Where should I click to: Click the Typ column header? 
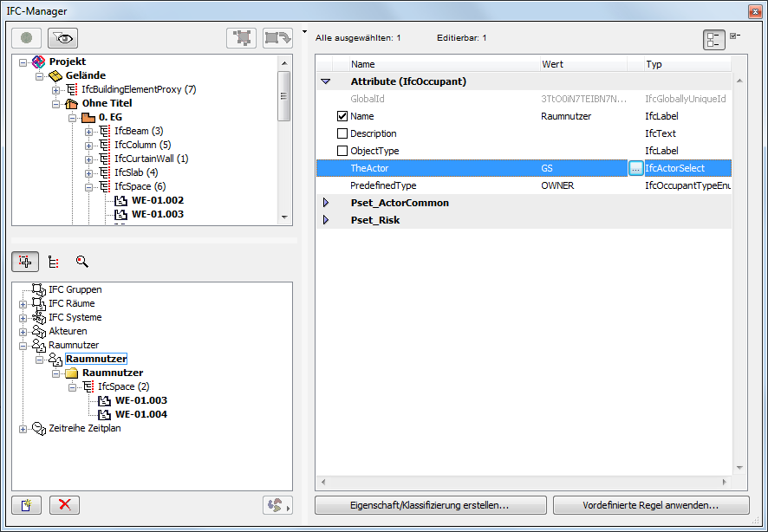(687, 64)
